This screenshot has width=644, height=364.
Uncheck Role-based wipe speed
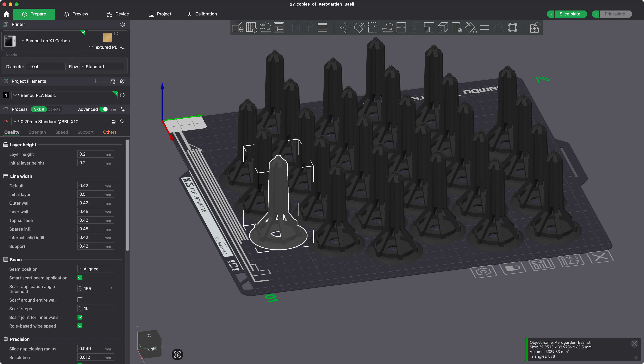pos(80,326)
